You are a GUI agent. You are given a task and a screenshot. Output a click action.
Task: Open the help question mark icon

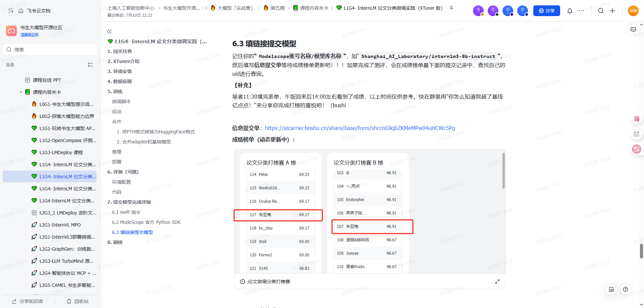[x=626, y=289]
